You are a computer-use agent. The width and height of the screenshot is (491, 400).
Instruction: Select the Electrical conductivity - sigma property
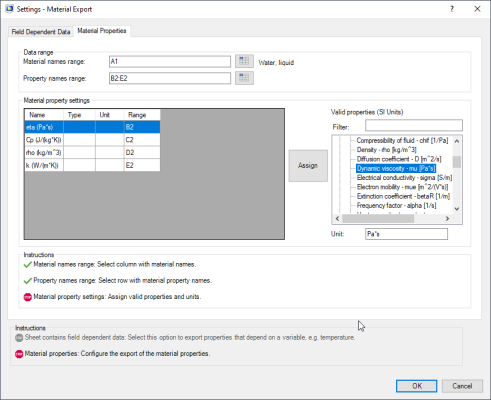[x=404, y=178]
